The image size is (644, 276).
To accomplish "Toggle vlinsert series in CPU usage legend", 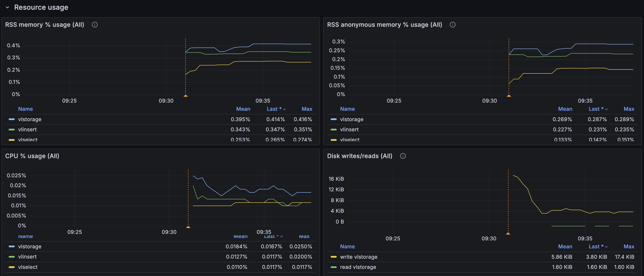I will [27, 257].
